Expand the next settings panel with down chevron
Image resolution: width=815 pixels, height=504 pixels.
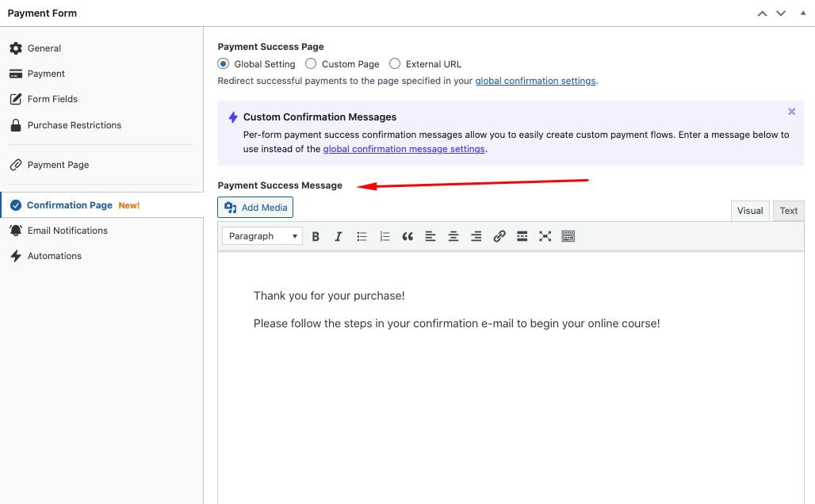pyautogui.click(x=781, y=13)
